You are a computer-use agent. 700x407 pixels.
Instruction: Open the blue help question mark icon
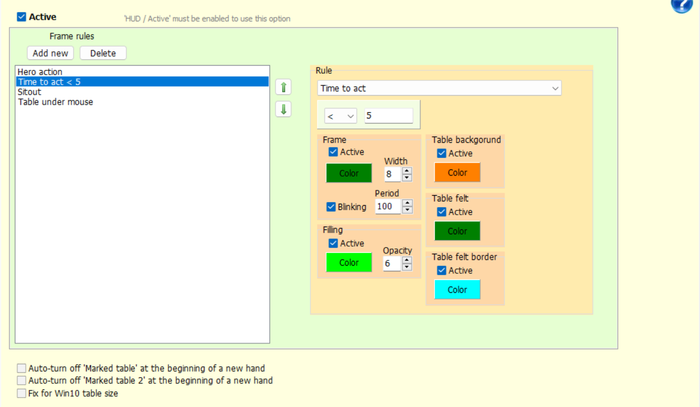click(682, 5)
